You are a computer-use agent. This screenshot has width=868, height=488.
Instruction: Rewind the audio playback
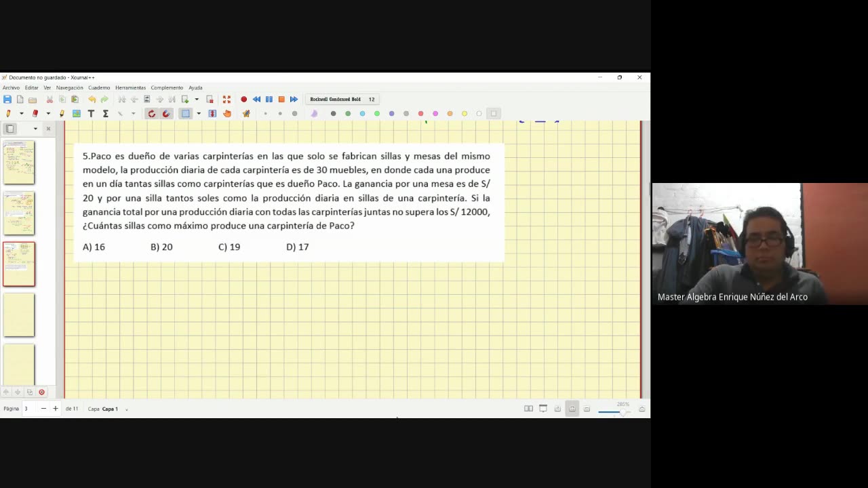click(x=256, y=100)
